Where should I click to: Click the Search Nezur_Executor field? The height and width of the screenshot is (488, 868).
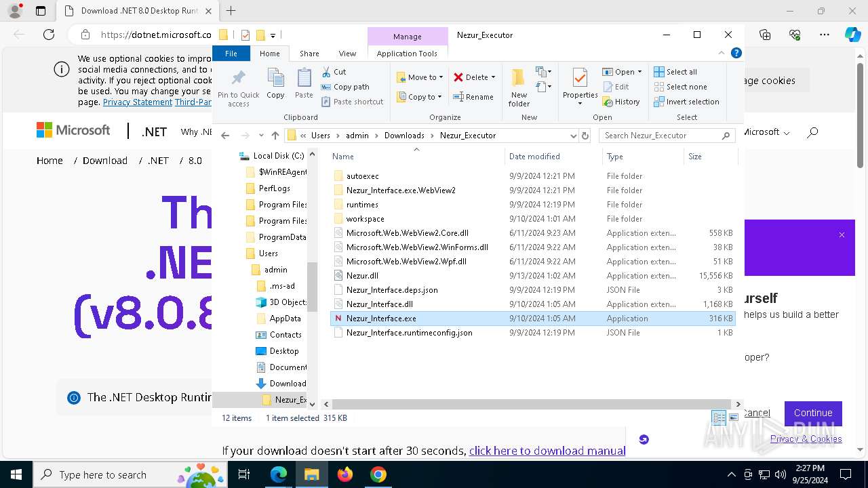[667, 136]
